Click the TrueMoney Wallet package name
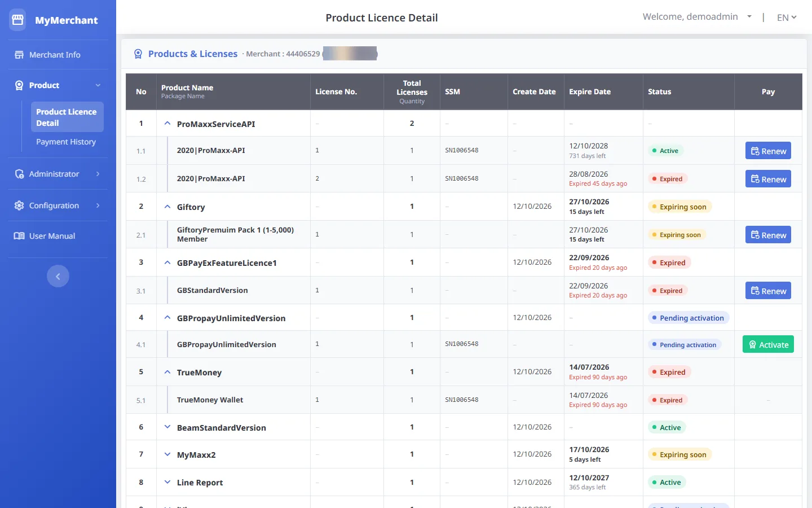Image resolution: width=812 pixels, height=508 pixels. (x=210, y=400)
